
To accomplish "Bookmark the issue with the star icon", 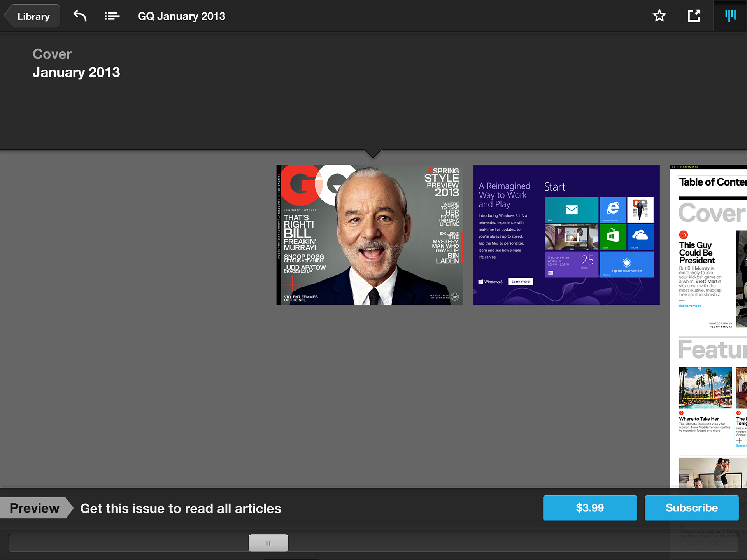I will (659, 16).
